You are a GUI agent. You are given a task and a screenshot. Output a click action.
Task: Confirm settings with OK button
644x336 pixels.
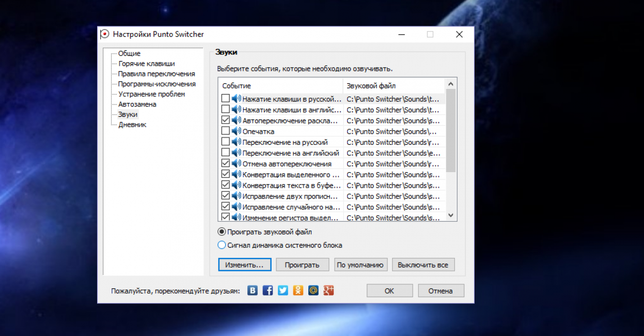tap(389, 291)
